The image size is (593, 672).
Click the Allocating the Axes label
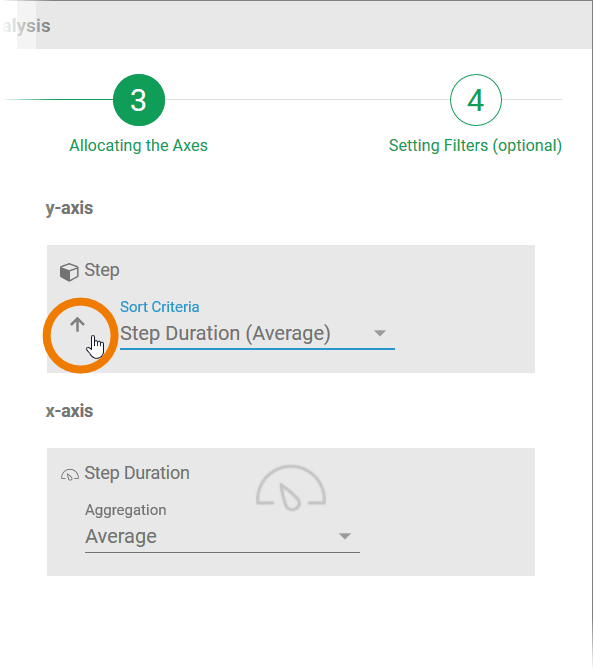(x=138, y=146)
